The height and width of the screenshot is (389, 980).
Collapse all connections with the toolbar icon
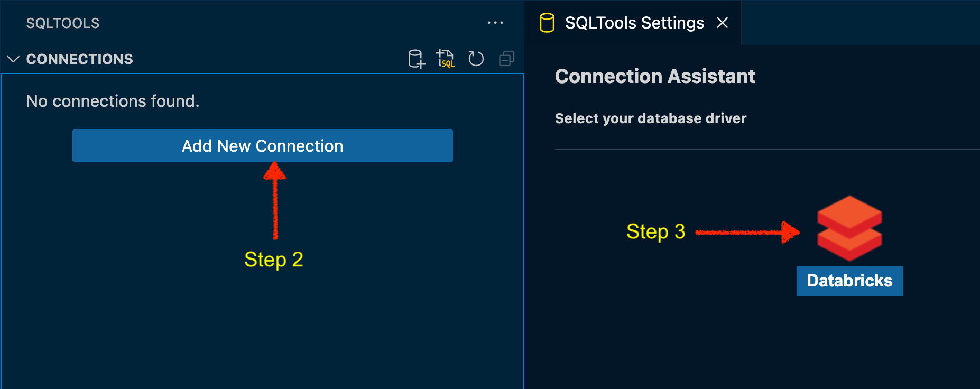click(x=506, y=59)
